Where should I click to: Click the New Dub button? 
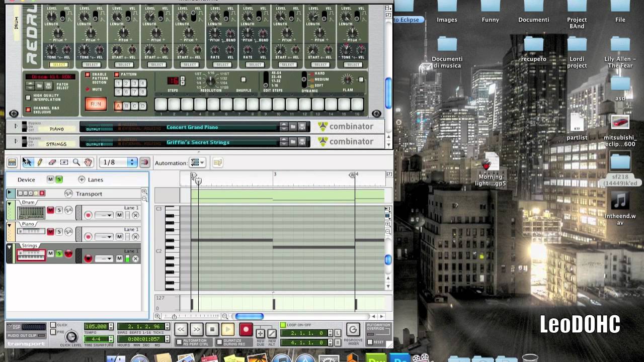click(x=260, y=333)
